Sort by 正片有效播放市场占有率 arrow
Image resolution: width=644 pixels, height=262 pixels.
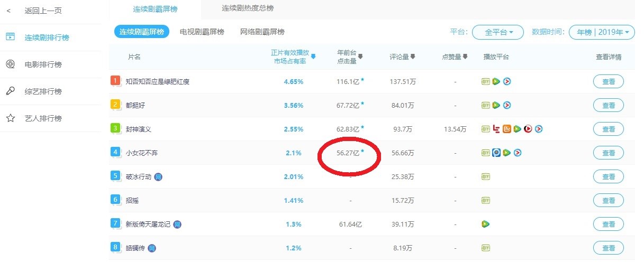coord(313,57)
